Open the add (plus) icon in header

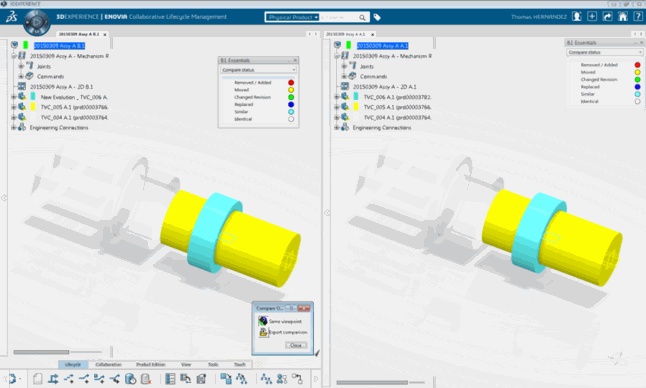592,16
